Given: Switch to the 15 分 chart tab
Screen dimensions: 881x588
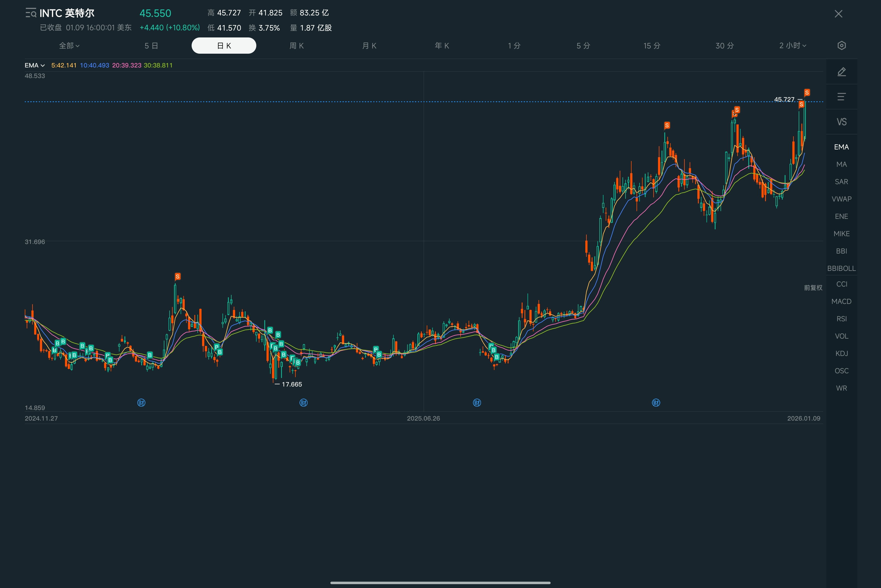Looking at the screenshot, I should pyautogui.click(x=651, y=46).
